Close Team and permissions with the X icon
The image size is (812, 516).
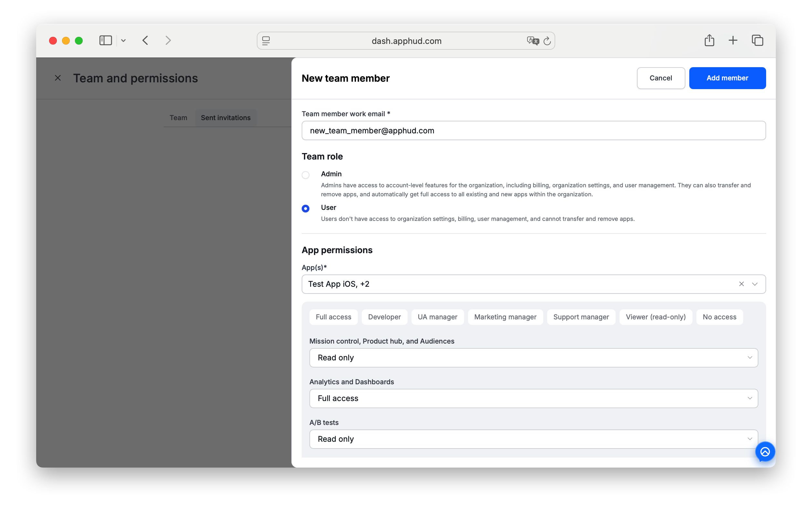tap(58, 78)
